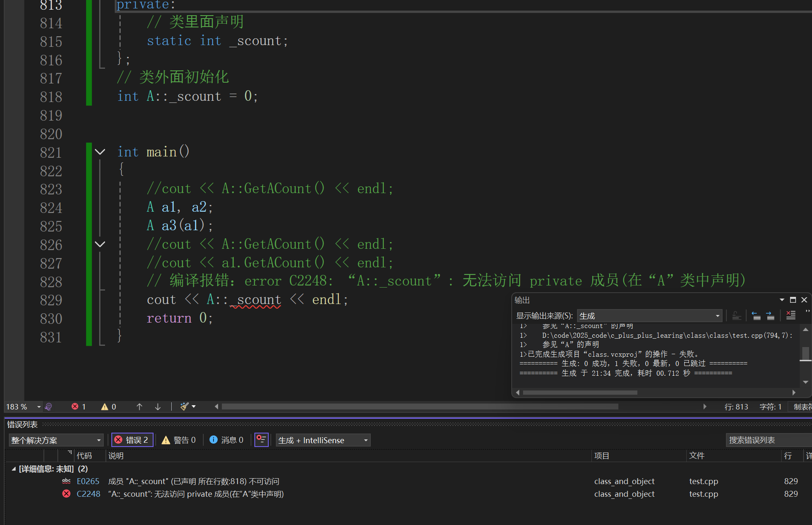Screen dimensions: 812x525
Task: Go to previous issue with up arrow
Action: click(139, 407)
